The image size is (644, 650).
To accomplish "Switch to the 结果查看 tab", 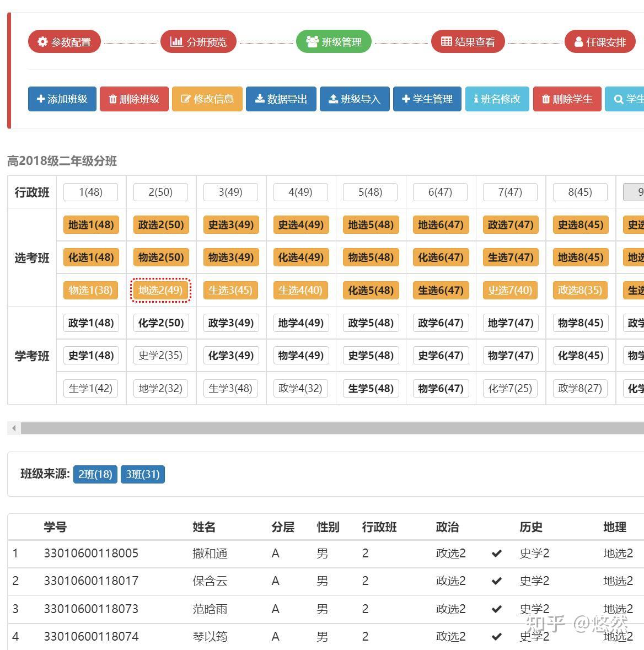I will pos(468,41).
